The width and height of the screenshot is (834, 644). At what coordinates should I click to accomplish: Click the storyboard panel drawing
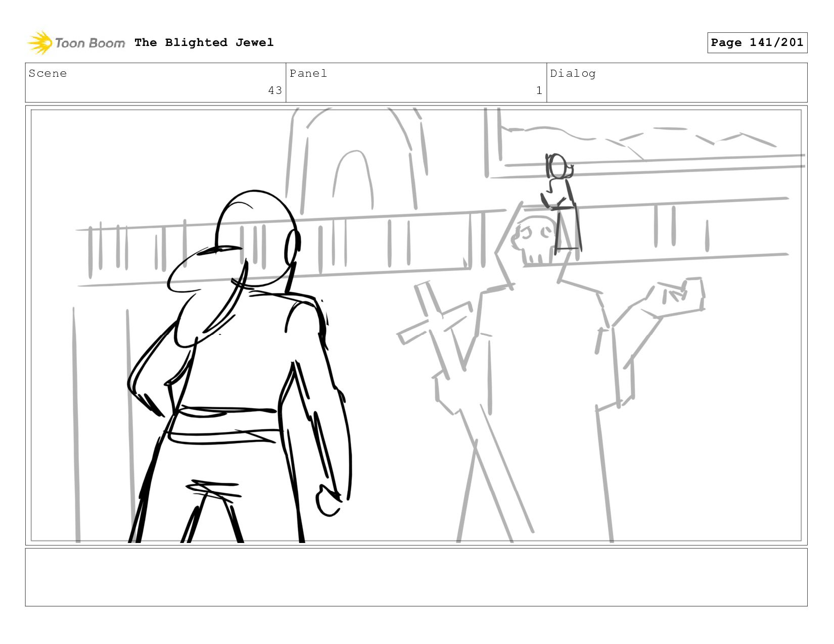pyautogui.click(x=416, y=325)
